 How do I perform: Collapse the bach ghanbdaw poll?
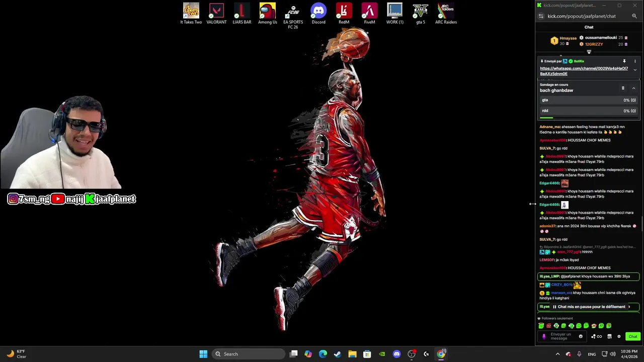point(633,88)
